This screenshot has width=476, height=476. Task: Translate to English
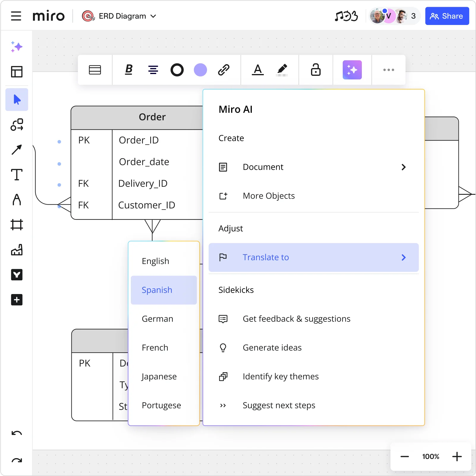click(x=164, y=261)
